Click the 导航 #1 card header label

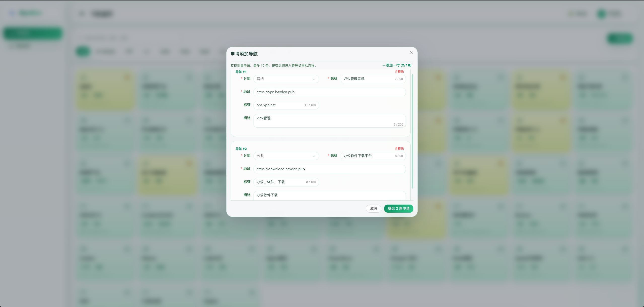[241, 72]
